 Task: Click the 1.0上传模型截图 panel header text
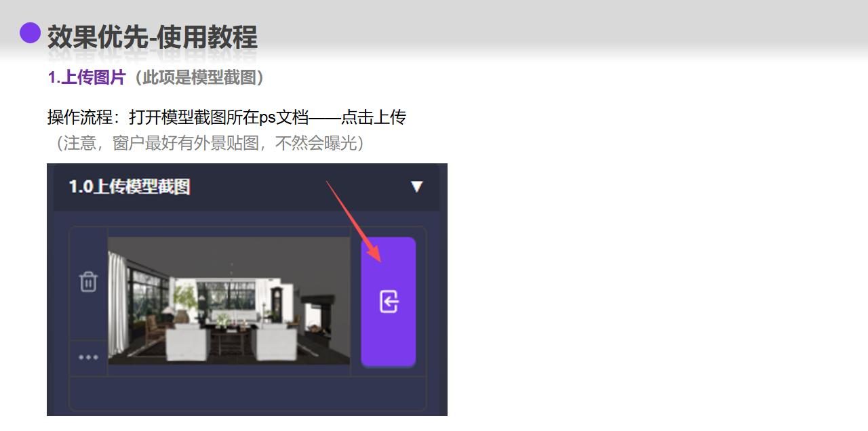(x=130, y=186)
